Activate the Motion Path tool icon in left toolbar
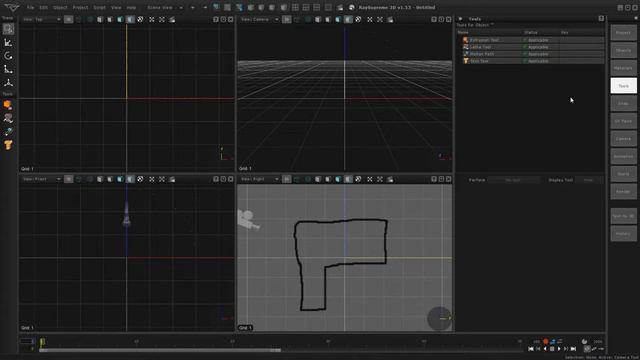Image resolution: width=640 pixels, height=360 pixels. [8, 132]
